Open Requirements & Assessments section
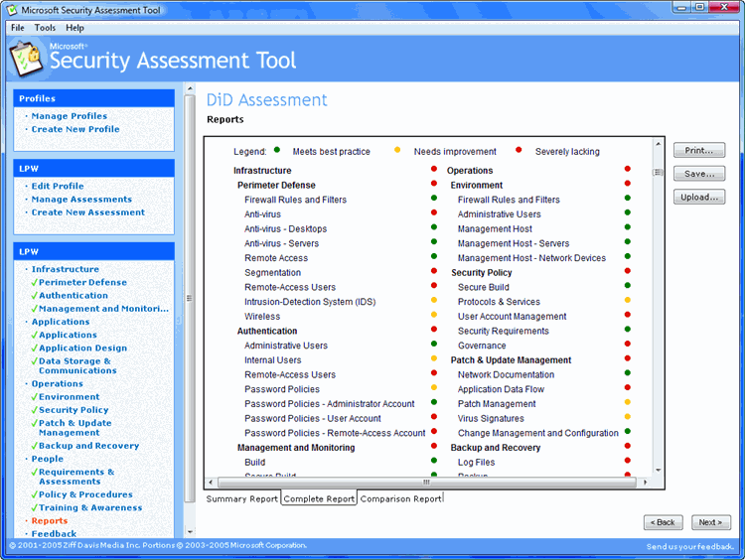 click(76, 477)
